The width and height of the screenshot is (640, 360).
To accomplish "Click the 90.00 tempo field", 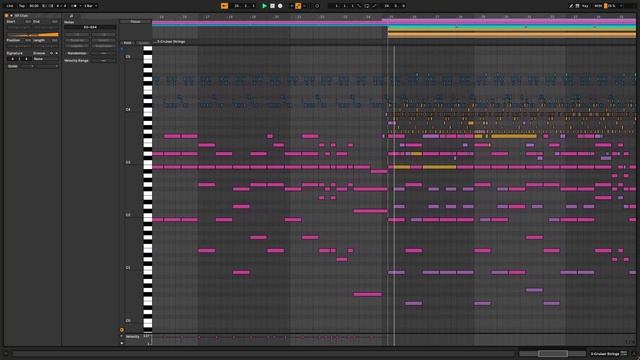I will (x=34, y=6).
